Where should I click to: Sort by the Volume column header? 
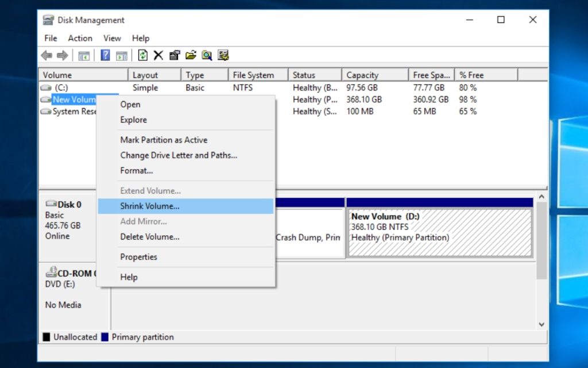(84, 75)
